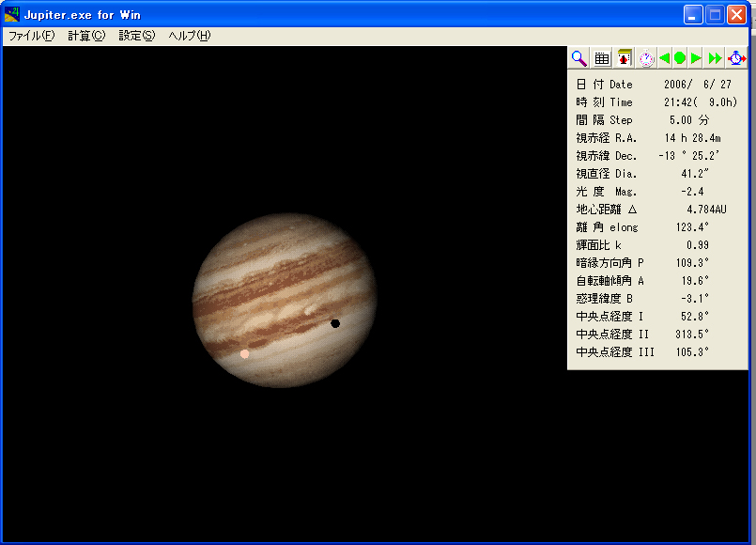Click the 時刻 Time label
The height and width of the screenshot is (545, 756).
pyautogui.click(x=604, y=102)
